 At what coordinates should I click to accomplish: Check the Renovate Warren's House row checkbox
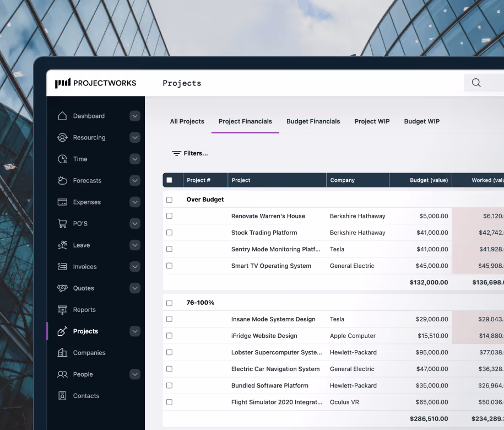pos(170,216)
